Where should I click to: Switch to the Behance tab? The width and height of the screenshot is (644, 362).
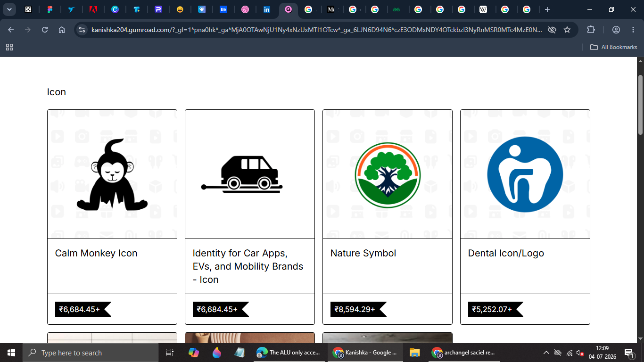pyautogui.click(x=223, y=9)
